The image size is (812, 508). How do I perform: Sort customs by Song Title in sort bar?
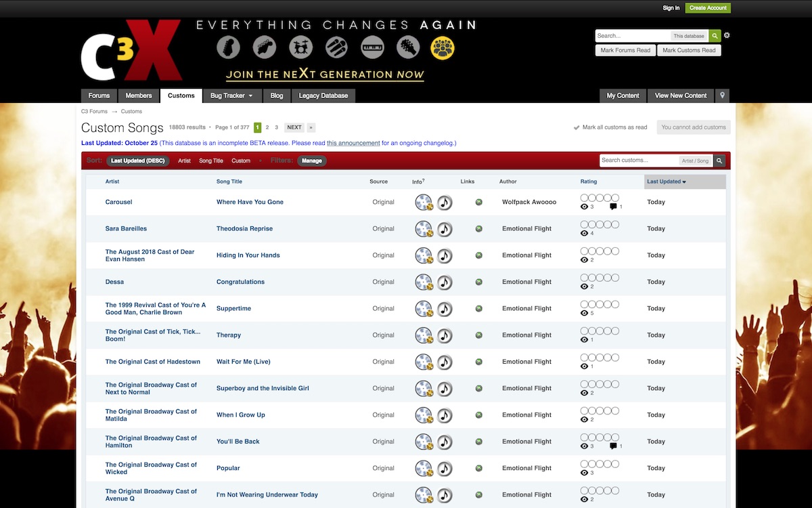pos(211,161)
